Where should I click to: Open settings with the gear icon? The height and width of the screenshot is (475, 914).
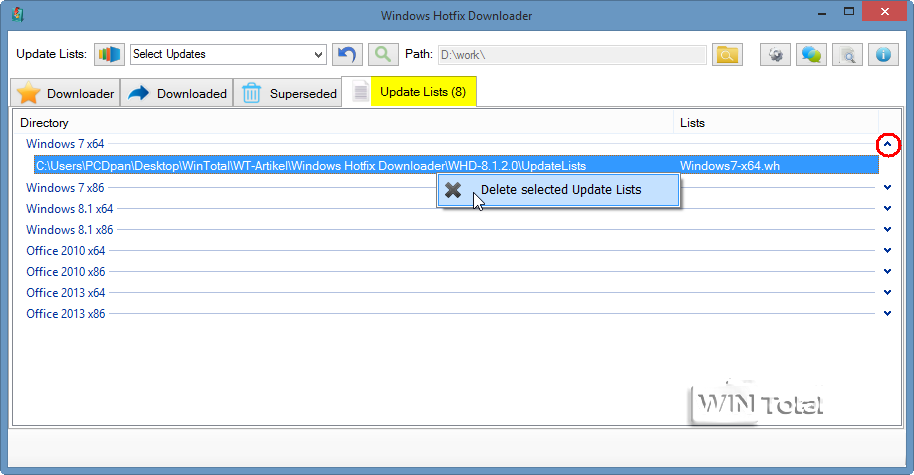click(x=775, y=55)
